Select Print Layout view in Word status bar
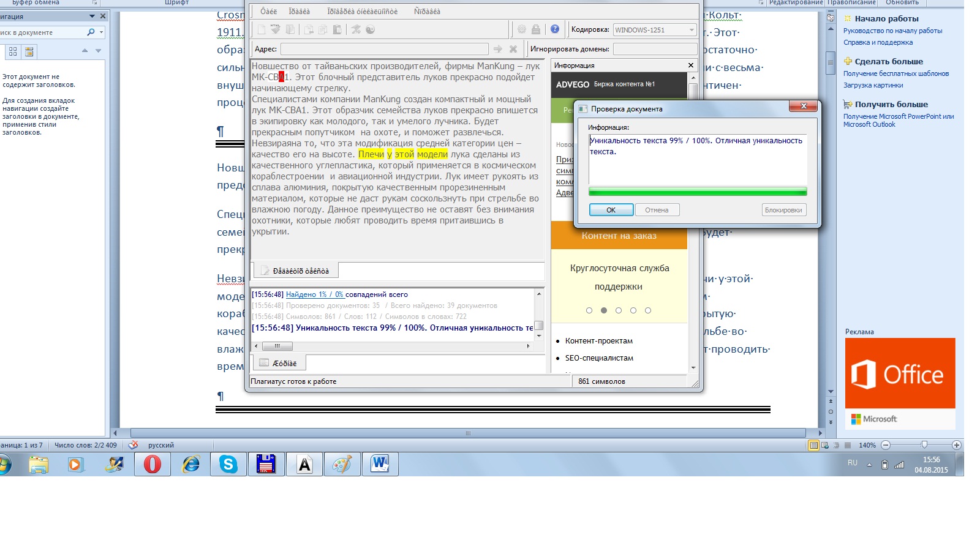This screenshot has height=551, width=980. coord(813,445)
